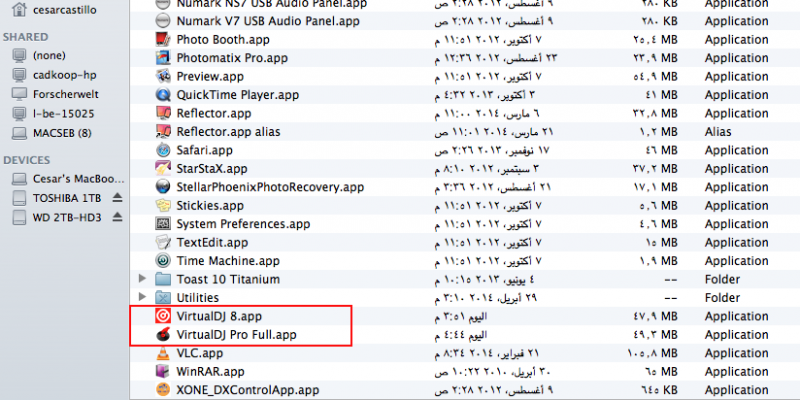Eject the TOSHIBA 1TB drive

(117, 197)
